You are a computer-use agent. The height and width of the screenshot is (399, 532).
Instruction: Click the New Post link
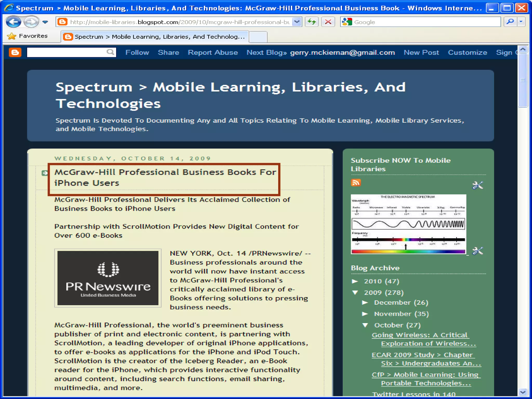click(x=421, y=52)
